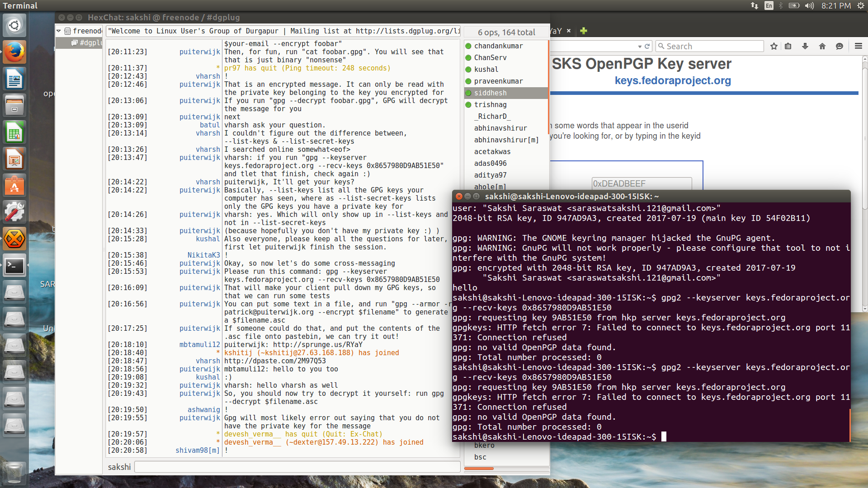Select kushal in the user list

pyautogui.click(x=506, y=69)
